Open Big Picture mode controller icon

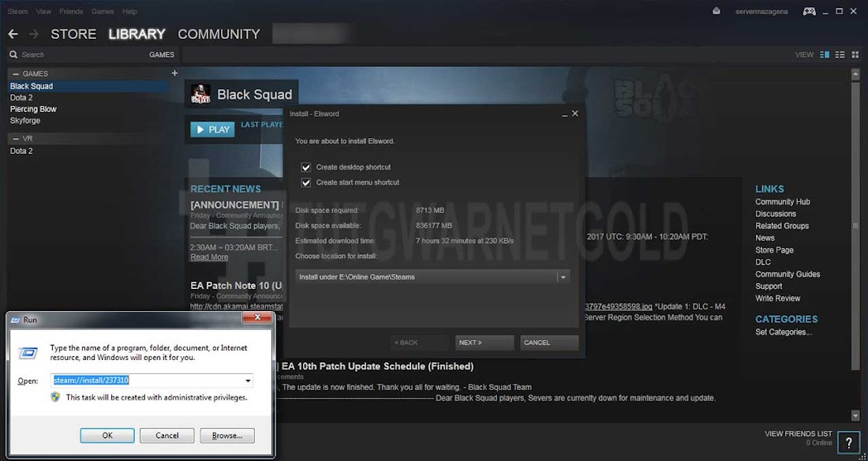810,11
